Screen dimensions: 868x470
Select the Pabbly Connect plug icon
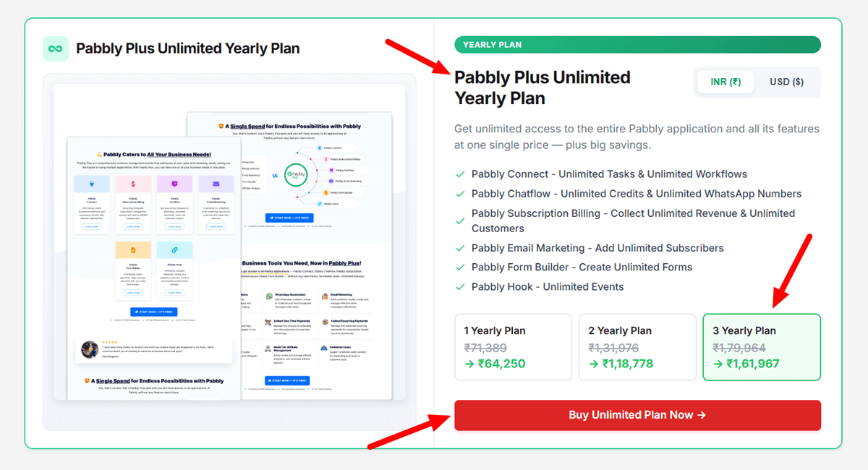tap(93, 184)
